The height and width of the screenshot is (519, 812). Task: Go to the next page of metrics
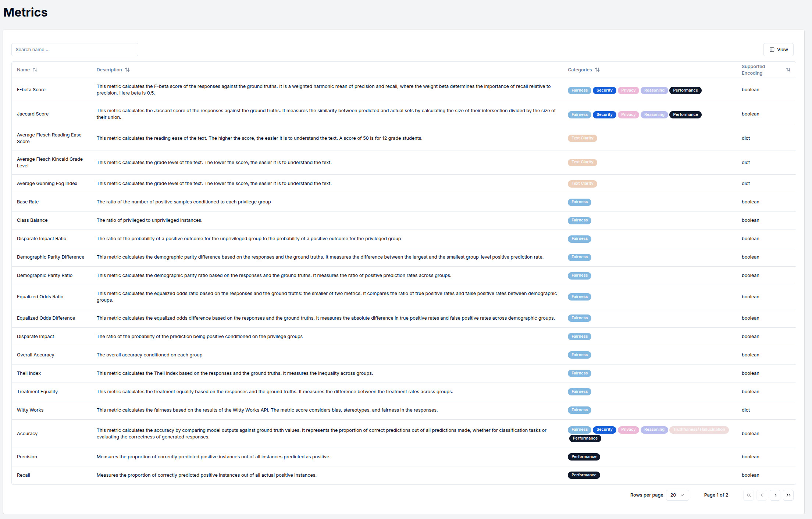(x=775, y=495)
